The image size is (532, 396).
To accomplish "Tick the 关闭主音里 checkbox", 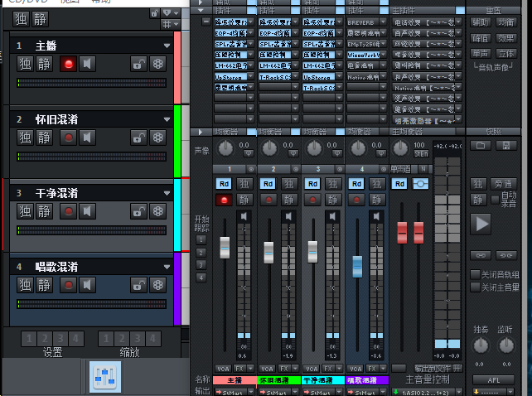I will pos(475,287).
